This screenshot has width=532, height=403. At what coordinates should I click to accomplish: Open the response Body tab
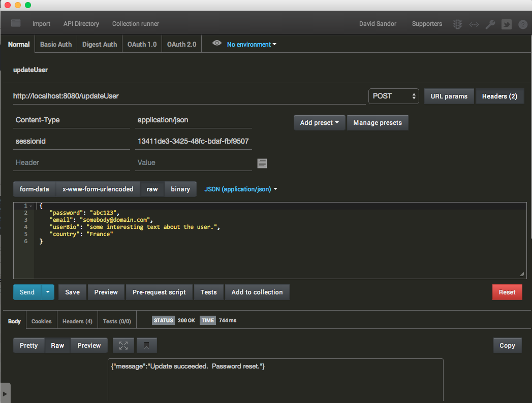[x=14, y=321]
